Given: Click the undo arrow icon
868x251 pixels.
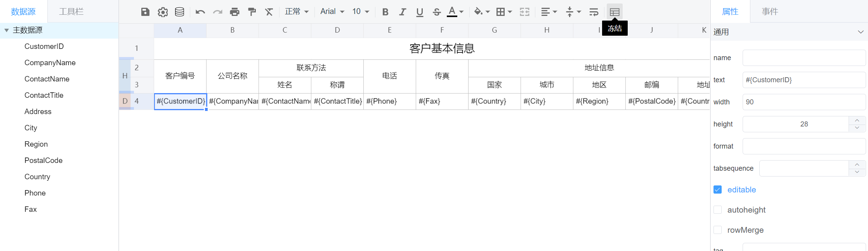Looking at the screenshot, I should coord(200,12).
